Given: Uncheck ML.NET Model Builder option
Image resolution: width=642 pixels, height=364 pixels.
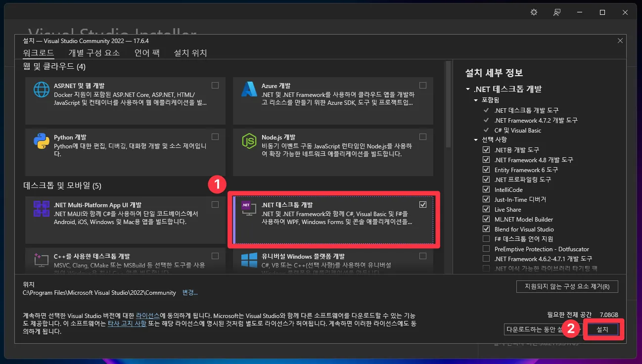Looking at the screenshot, I should pyautogui.click(x=486, y=219).
